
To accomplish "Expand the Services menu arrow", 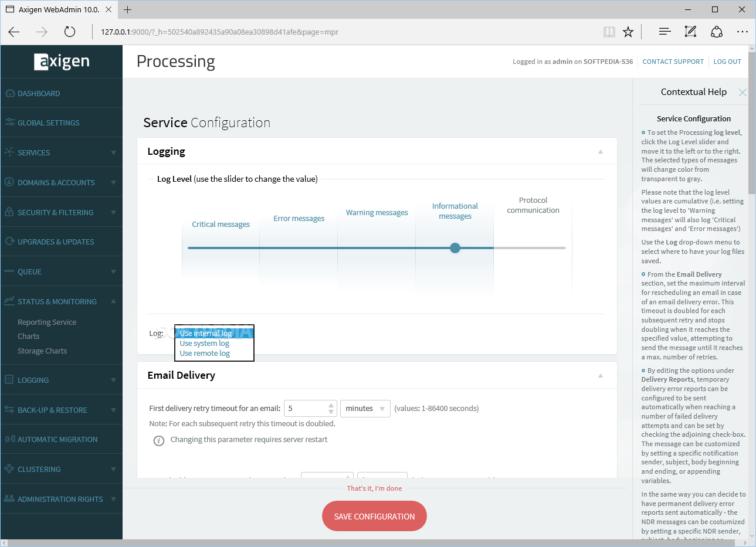I will (113, 153).
